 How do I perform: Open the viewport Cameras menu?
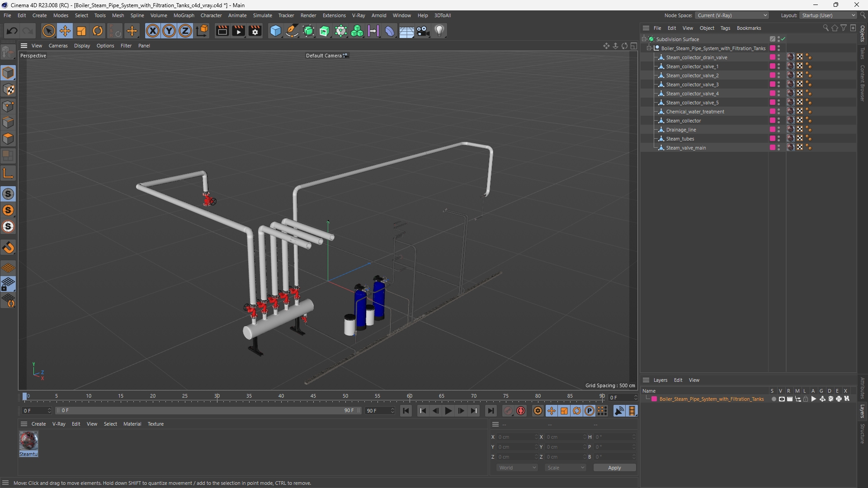[x=58, y=46]
